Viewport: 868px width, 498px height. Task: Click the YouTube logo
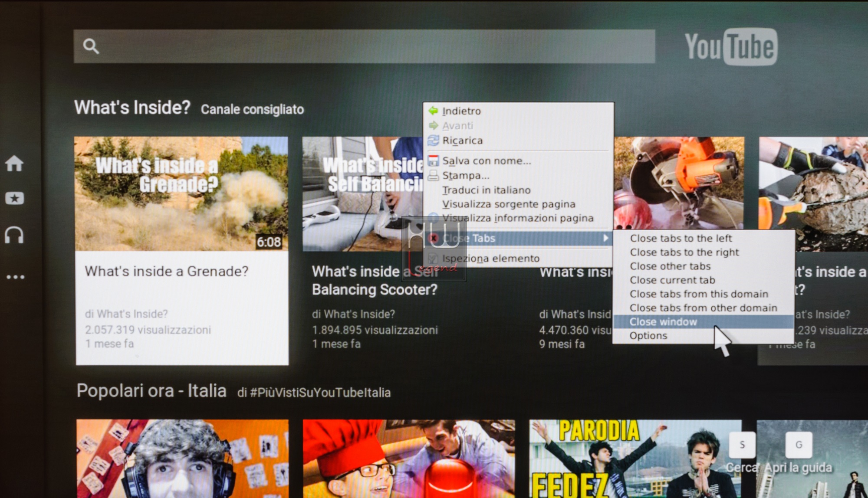731,47
